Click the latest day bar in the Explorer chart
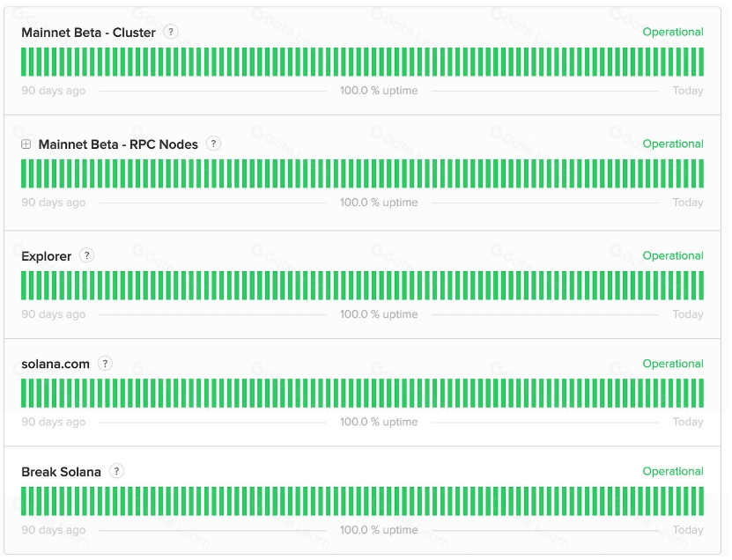The height and width of the screenshot is (560, 732). point(700,285)
